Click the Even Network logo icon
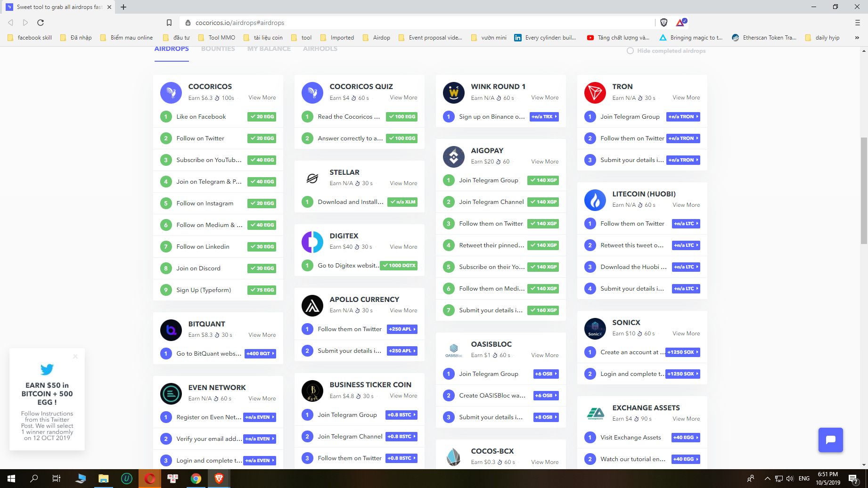This screenshot has width=868, height=488. 171,394
